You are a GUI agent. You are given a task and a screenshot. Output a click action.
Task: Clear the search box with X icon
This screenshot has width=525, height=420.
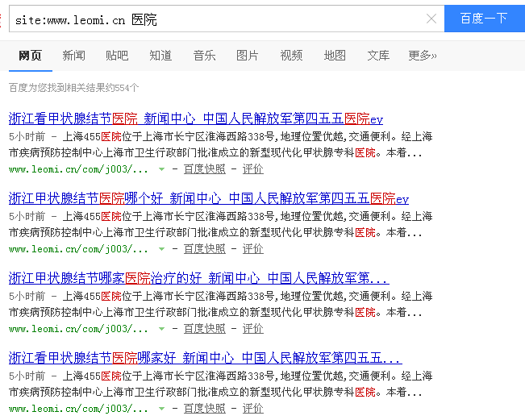pos(431,19)
